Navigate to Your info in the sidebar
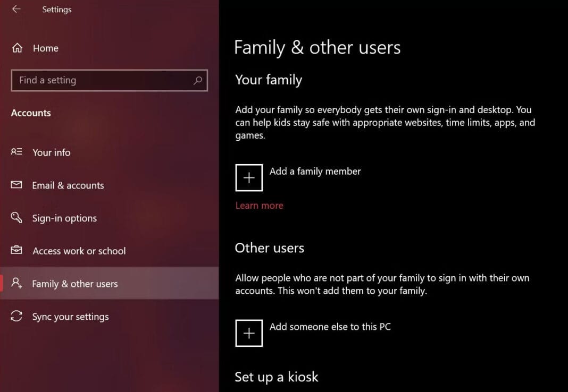This screenshot has width=568, height=392. [52, 152]
